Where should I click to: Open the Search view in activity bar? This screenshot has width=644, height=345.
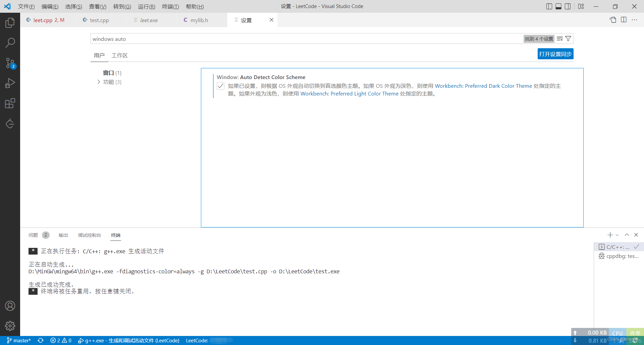[10, 43]
